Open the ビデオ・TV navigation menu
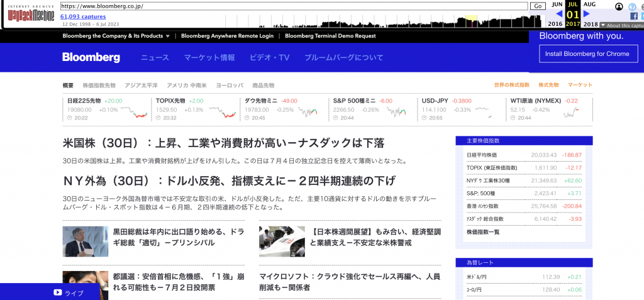The height and width of the screenshot is (300, 644). (x=269, y=57)
